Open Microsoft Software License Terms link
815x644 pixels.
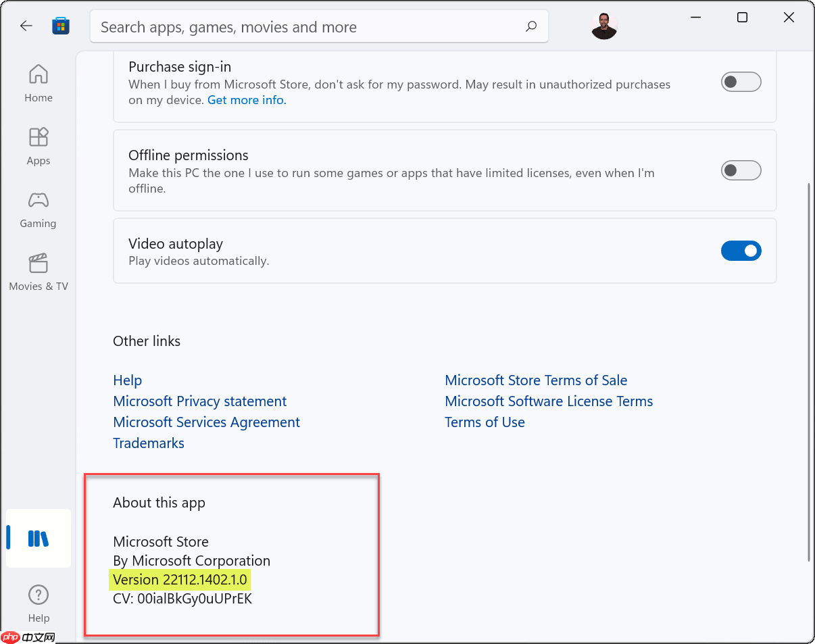coord(549,401)
